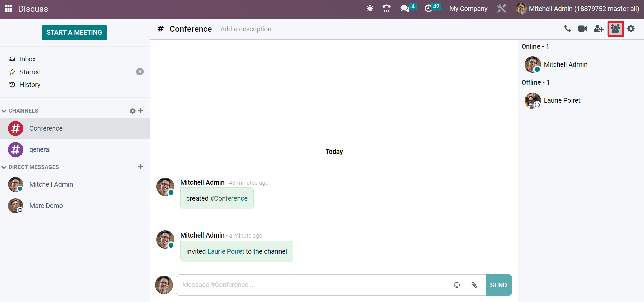Click the Offline - 1 heading

coord(535,82)
